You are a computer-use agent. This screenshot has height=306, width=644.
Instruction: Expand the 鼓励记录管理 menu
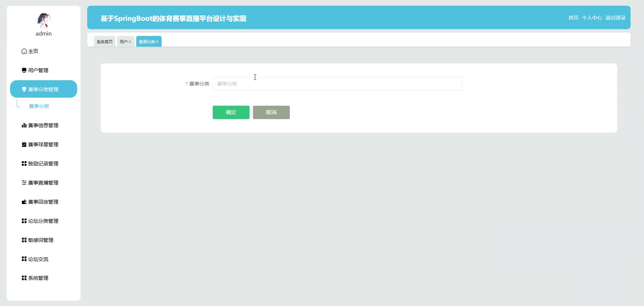pyautogui.click(x=44, y=164)
